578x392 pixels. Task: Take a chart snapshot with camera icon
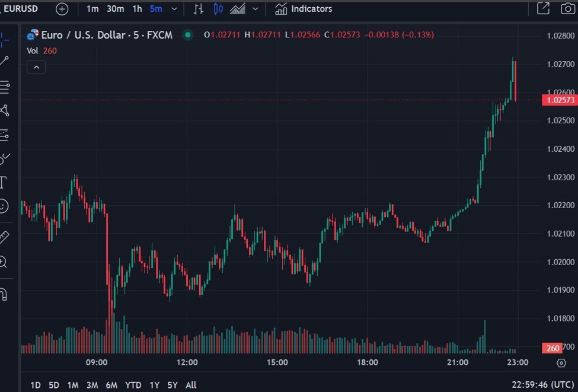567,9
